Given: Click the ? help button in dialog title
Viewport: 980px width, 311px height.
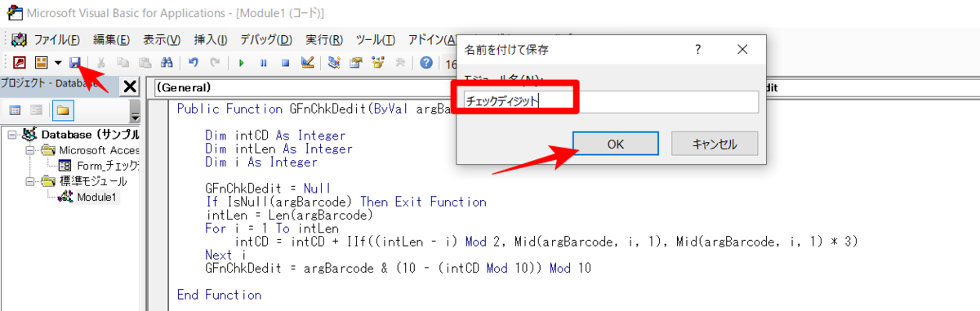Looking at the screenshot, I should tap(697, 50).
